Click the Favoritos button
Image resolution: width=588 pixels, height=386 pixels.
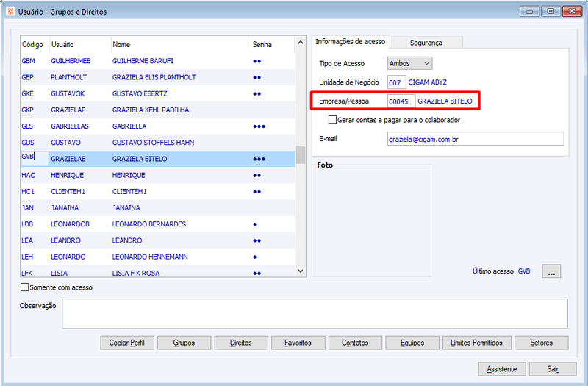pos(298,343)
